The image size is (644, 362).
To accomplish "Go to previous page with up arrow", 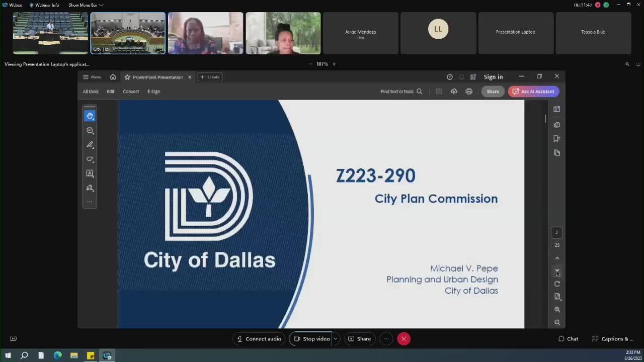I will coord(557,258).
